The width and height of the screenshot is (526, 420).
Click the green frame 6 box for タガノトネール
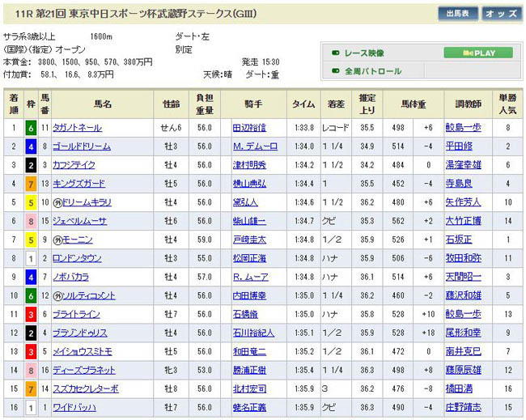[x=30, y=127]
